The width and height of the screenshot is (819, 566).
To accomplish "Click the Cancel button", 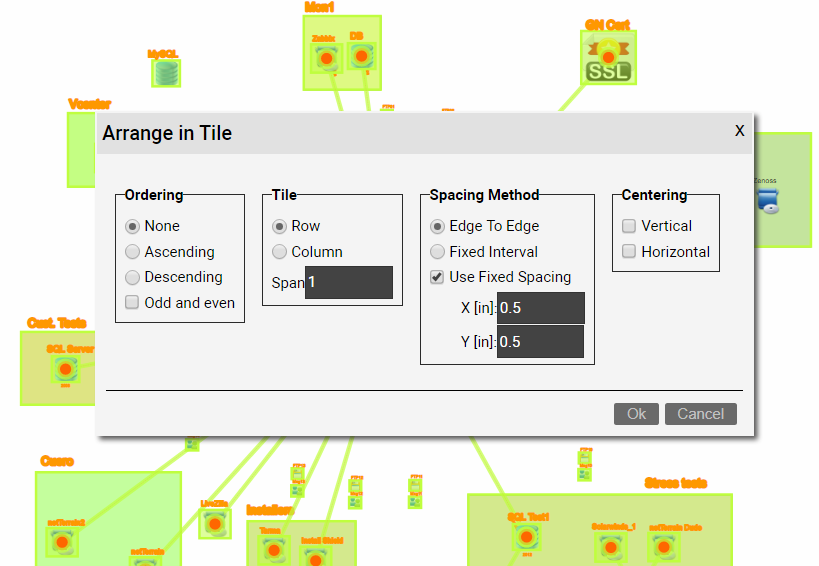I will (700, 414).
